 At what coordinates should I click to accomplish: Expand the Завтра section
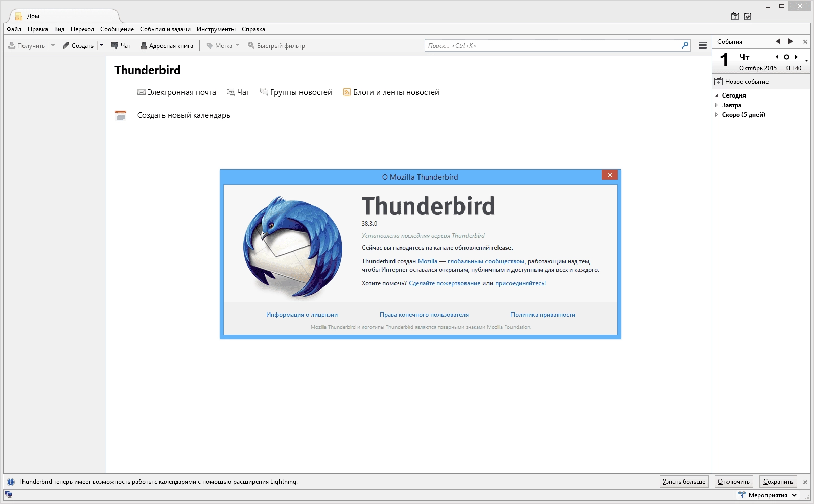pyautogui.click(x=717, y=105)
